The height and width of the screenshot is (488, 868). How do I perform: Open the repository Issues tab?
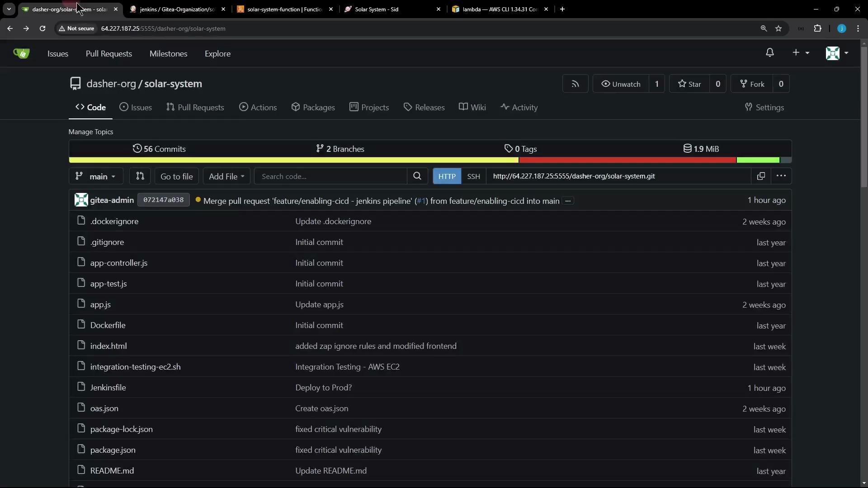point(136,108)
